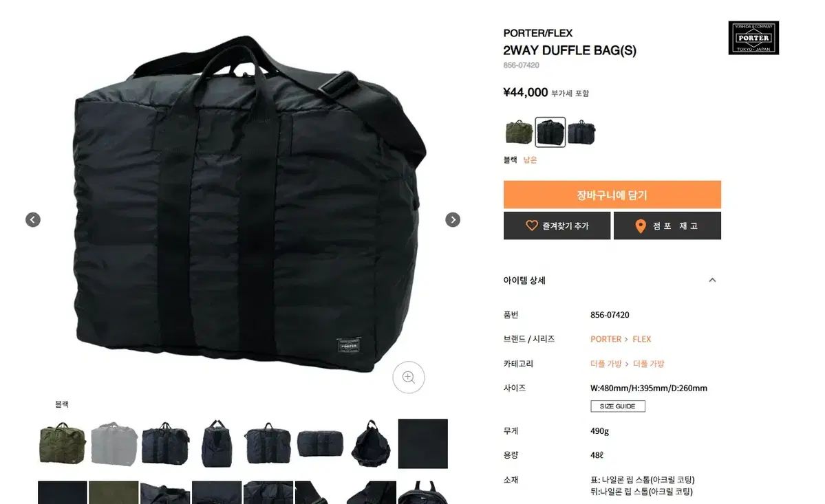This screenshot has height=504, width=825.
Task: Open the FLEX series link
Action: [641, 339]
